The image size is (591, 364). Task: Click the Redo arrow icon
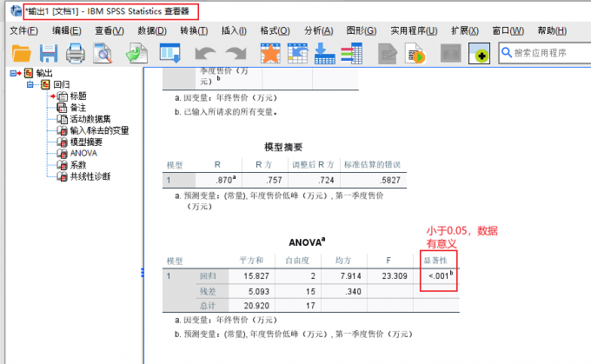235,54
